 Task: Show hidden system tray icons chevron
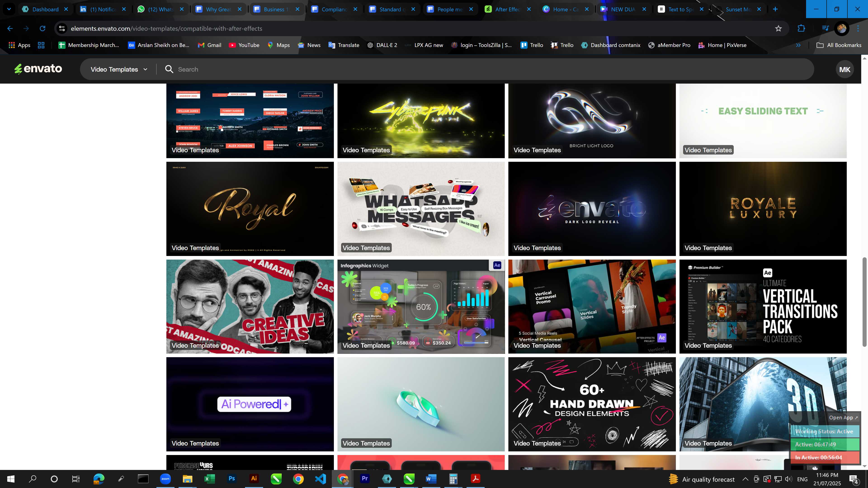point(745,479)
